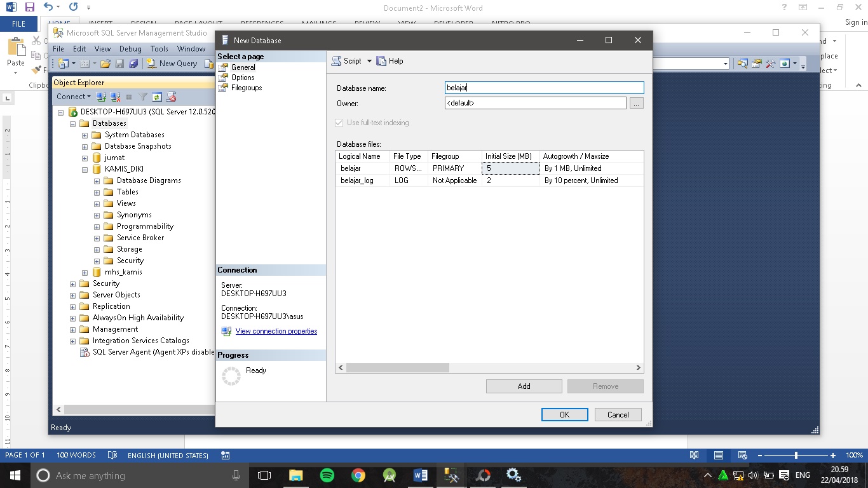868x488 pixels.
Task: Select the Filegroups page in New Database
Action: pos(247,88)
